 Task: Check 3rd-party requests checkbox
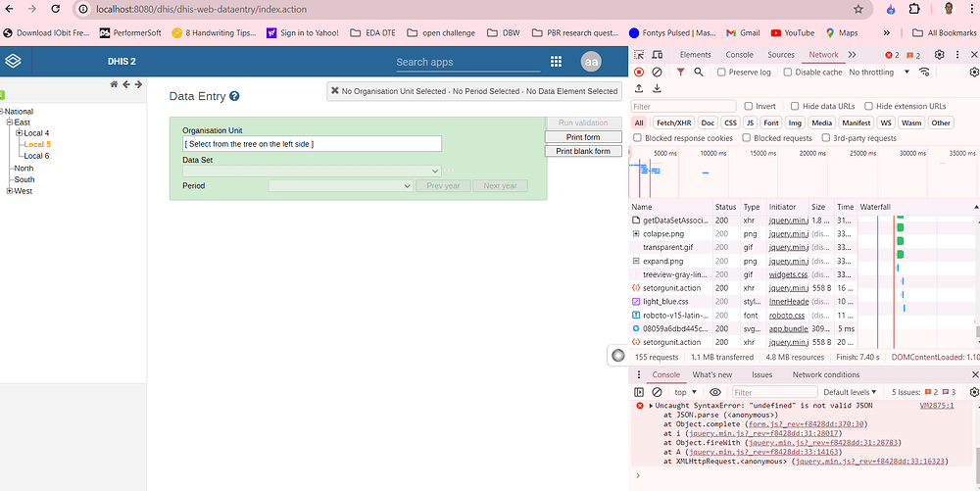tap(825, 138)
